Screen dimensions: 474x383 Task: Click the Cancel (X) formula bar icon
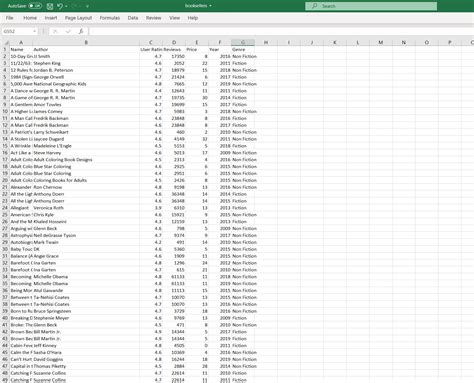(55, 31)
